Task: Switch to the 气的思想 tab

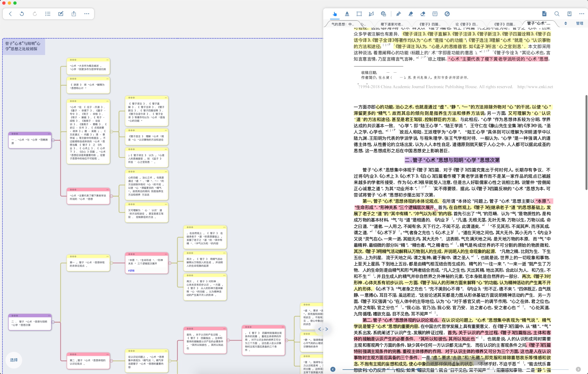Action: [343, 24]
